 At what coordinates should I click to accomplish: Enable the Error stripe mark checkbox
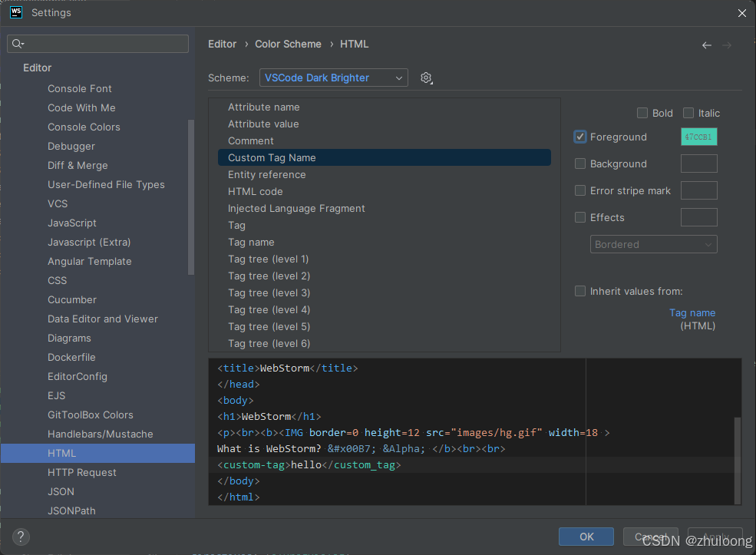point(580,190)
